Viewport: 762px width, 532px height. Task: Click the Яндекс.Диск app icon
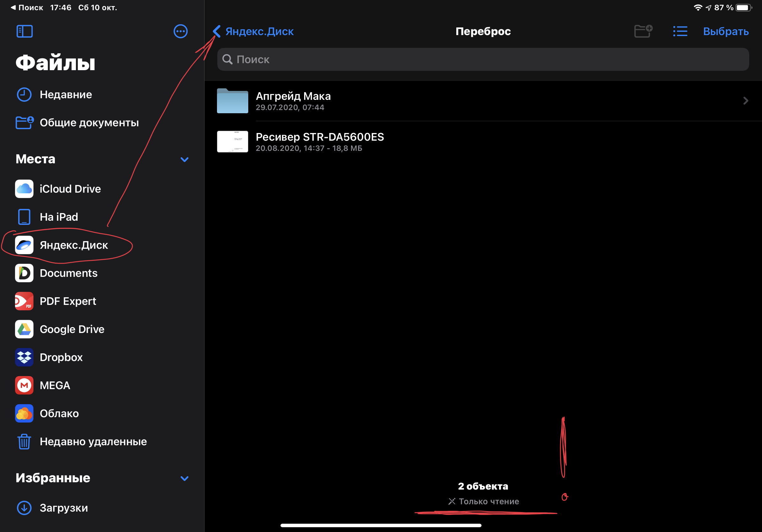pyautogui.click(x=24, y=245)
